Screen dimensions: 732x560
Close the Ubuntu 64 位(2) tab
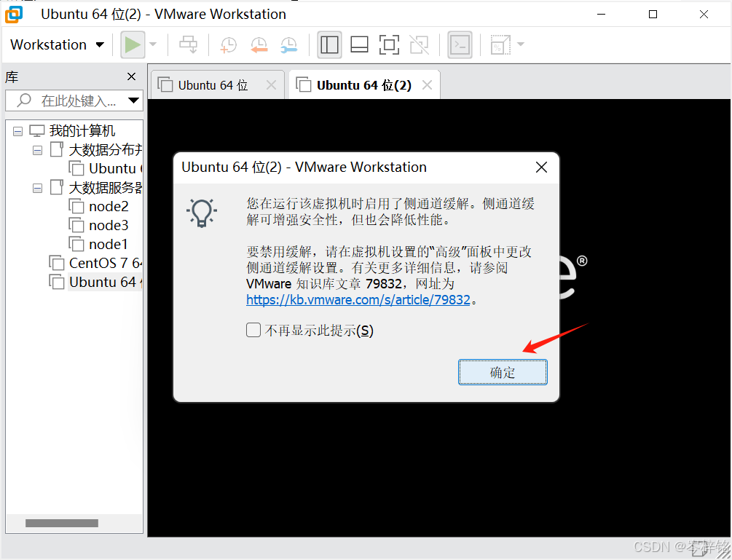click(427, 85)
